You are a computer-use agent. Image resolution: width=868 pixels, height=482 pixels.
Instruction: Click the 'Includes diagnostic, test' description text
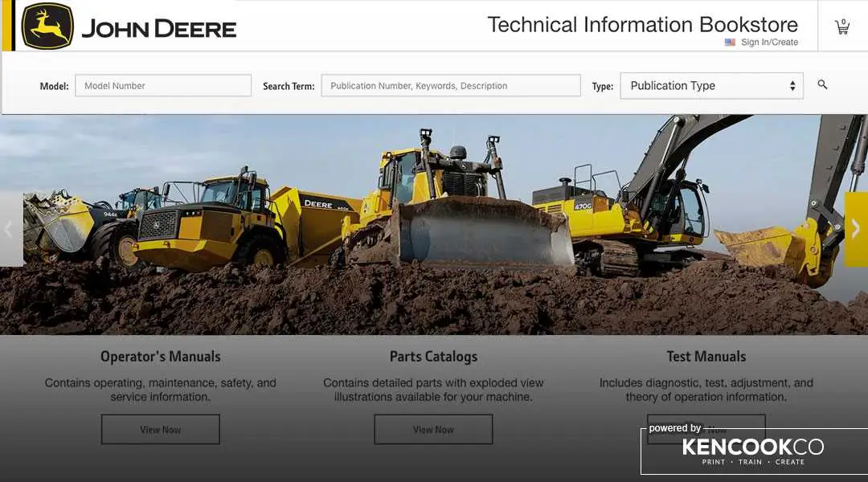click(706, 390)
